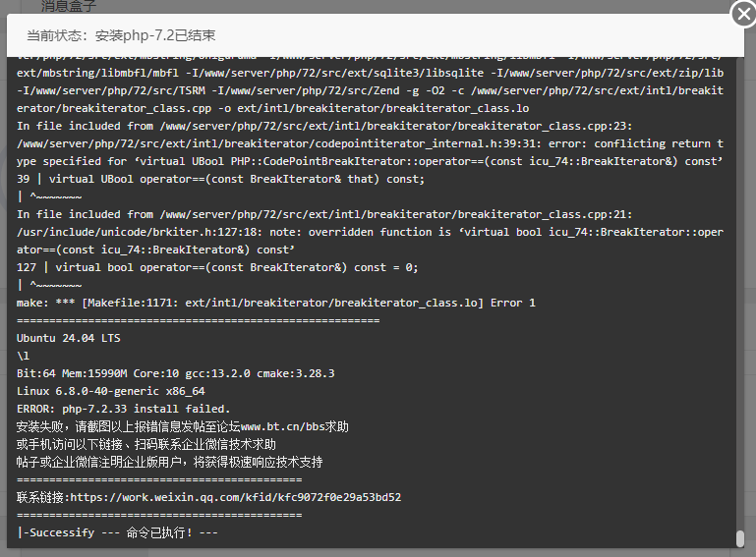This screenshot has height=557, width=756.
Task: Click the 或手机访问以下链接 log line
Action: 146,444
